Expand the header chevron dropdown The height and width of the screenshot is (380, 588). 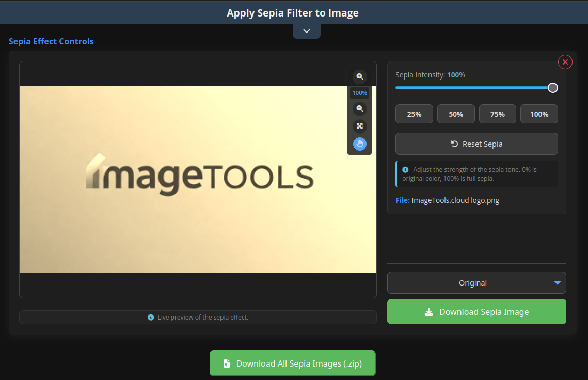[306, 31]
